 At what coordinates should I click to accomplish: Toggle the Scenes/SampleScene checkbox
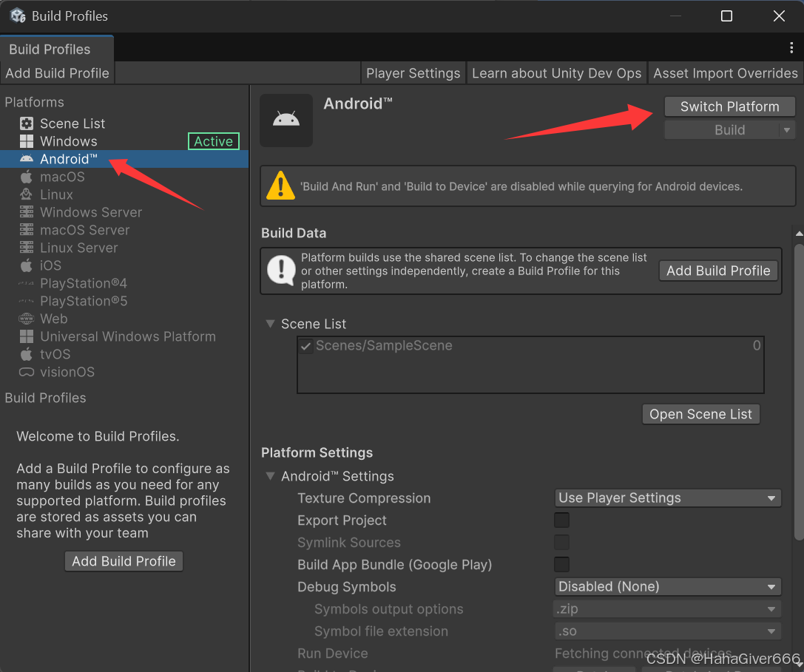coord(305,346)
